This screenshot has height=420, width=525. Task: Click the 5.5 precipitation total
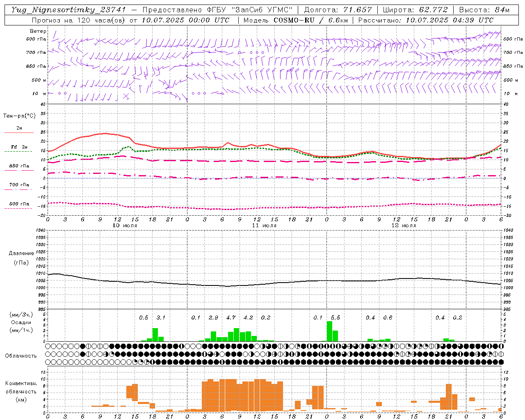[x=335, y=317]
